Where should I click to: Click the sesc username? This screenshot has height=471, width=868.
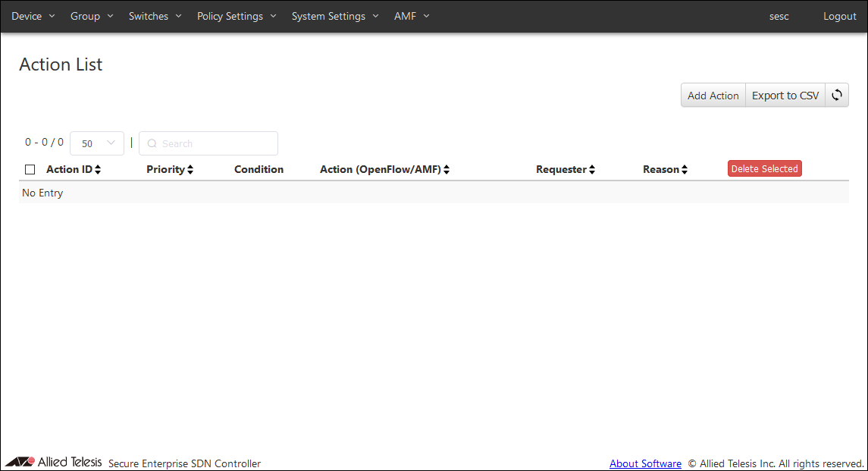tap(779, 16)
